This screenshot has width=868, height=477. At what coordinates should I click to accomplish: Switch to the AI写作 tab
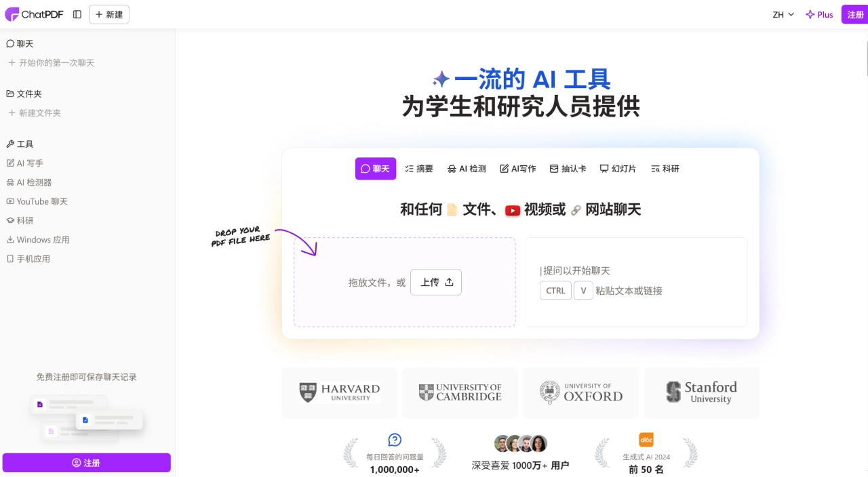pos(518,169)
